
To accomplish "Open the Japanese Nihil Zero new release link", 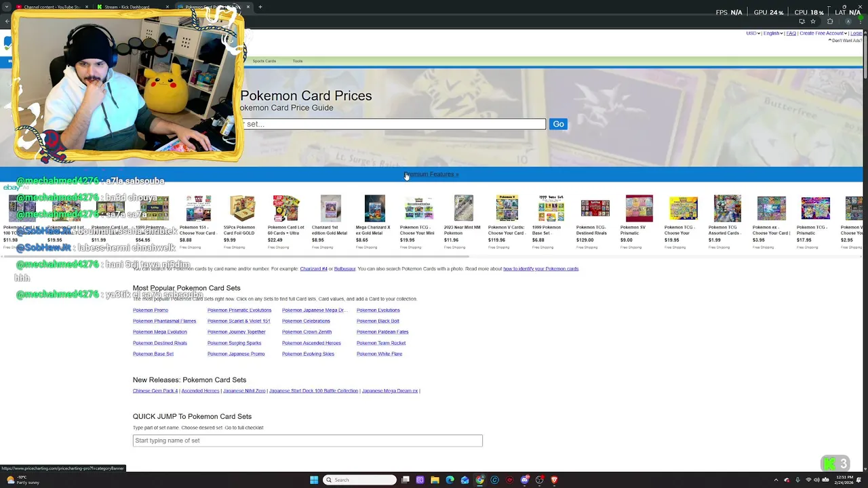I will pyautogui.click(x=244, y=391).
